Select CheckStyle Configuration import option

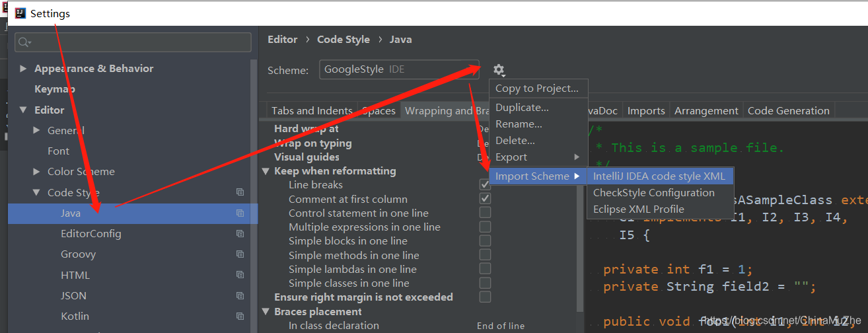click(660, 193)
